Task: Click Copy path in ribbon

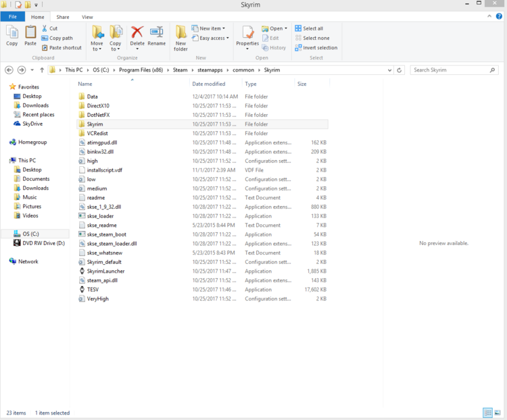Action: point(57,38)
